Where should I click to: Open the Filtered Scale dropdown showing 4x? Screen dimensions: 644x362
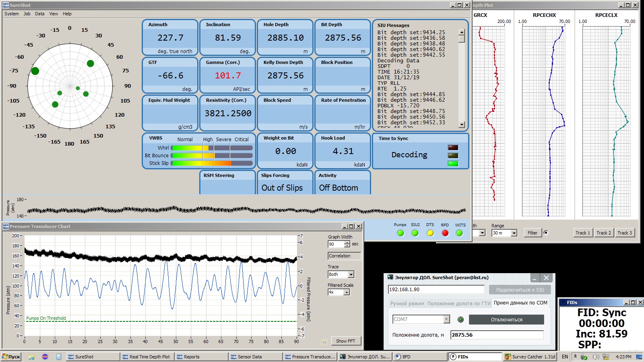click(347, 292)
